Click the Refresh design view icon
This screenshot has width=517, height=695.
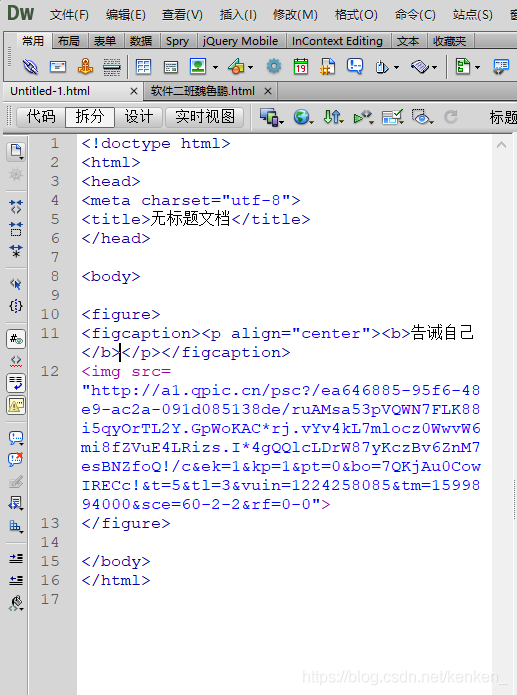click(451, 117)
